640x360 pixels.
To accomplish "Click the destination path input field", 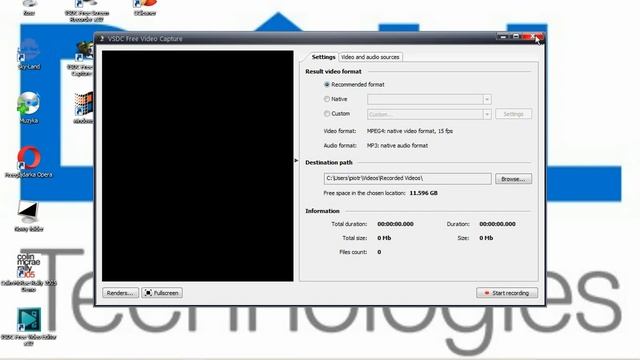I will coord(407,179).
